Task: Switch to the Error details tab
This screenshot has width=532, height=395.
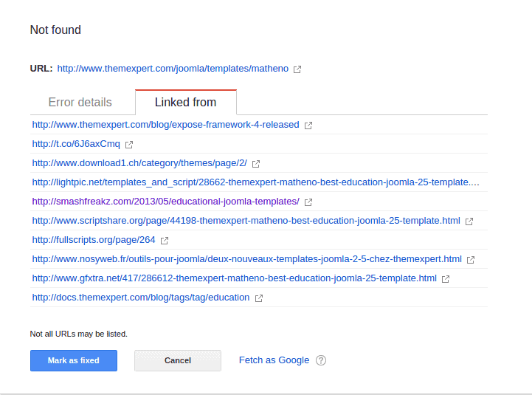Action: 80,102
